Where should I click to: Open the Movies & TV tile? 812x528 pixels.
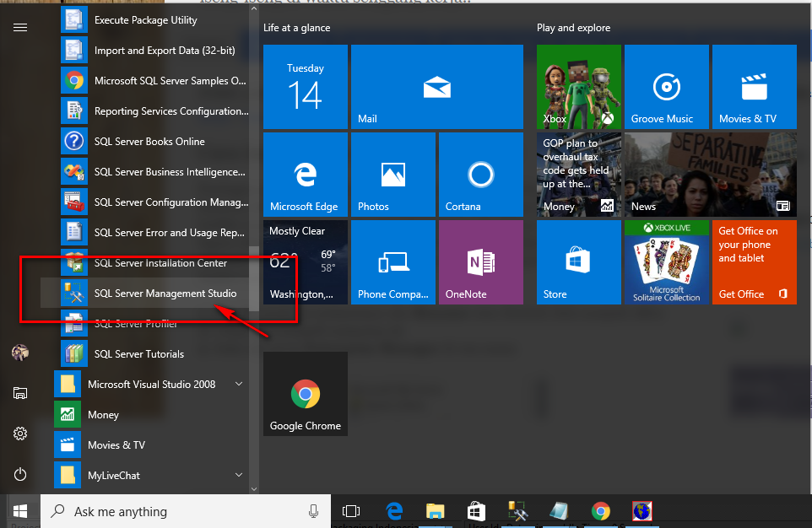pyautogui.click(x=755, y=87)
